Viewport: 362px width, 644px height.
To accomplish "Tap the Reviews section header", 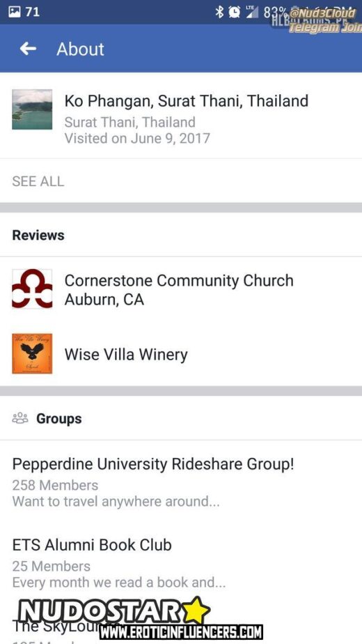I will click(x=38, y=236).
